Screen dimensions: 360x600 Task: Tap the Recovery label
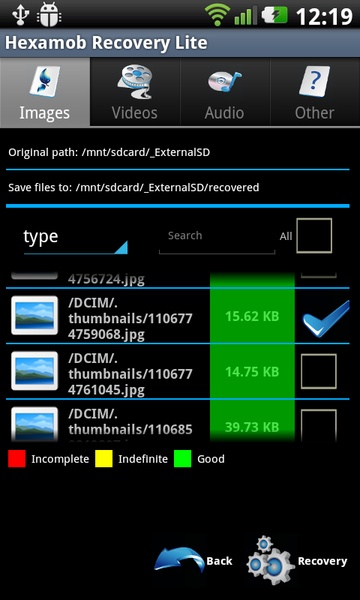click(323, 561)
